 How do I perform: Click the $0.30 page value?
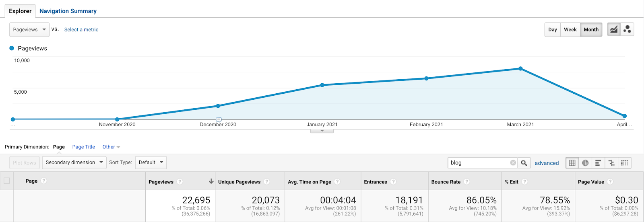[x=627, y=200]
